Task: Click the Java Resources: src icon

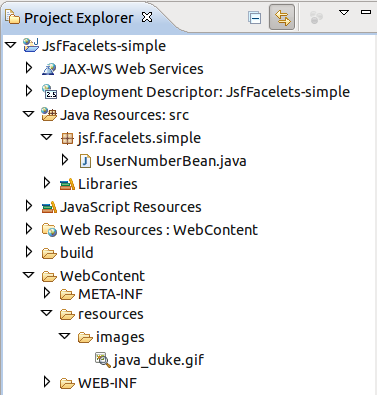Action: coord(49,115)
